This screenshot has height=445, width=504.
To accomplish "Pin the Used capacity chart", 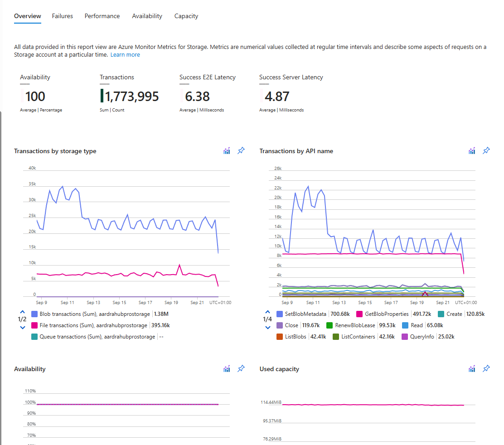I will point(486,368).
